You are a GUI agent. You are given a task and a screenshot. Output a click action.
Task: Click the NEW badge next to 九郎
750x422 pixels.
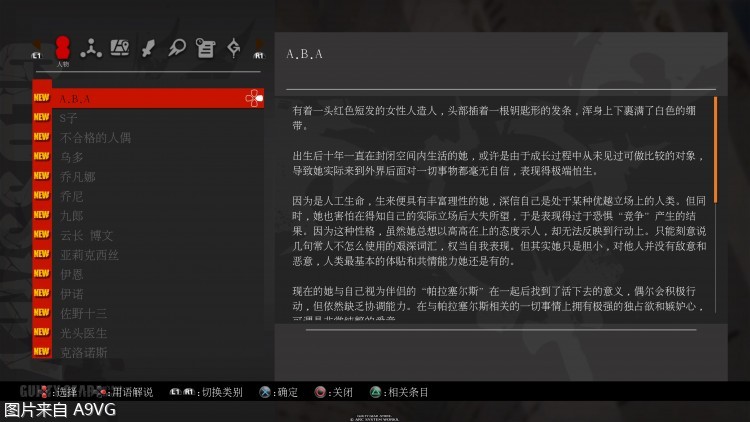(42, 215)
